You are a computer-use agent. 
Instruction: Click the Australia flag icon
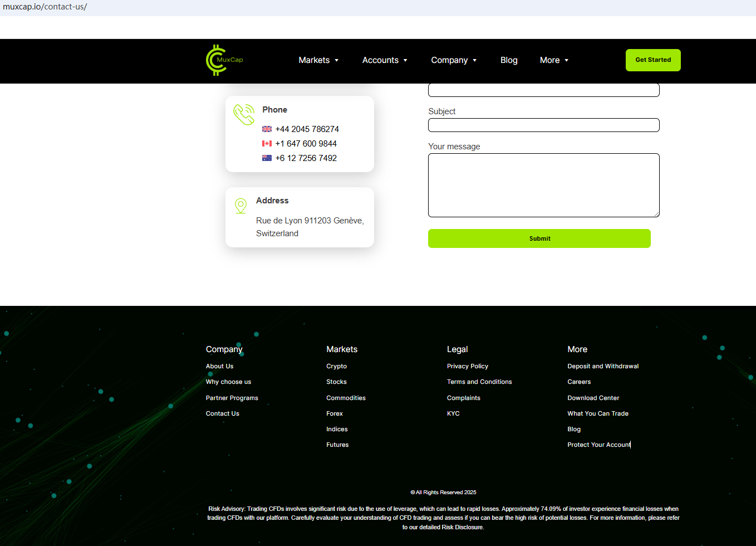(267, 158)
